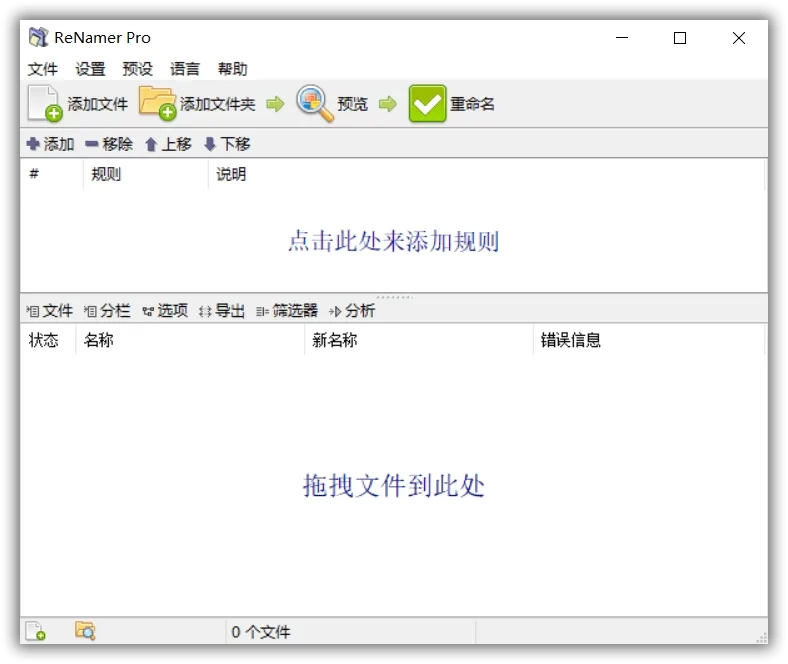
Task: Open the 语言 menu
Action: (185, 69)
